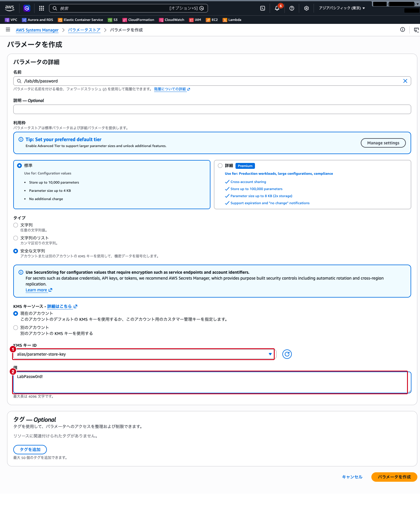Focus the 説明 Optional description field
420x505 pixels.
pyautogui.click(x=212, y=109)
